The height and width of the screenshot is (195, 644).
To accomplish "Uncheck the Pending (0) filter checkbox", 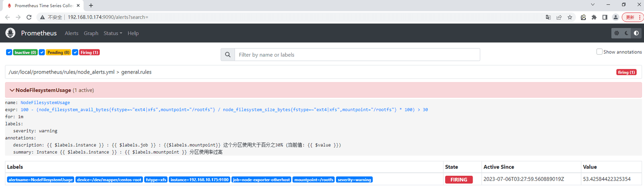I will click(42, 52).
